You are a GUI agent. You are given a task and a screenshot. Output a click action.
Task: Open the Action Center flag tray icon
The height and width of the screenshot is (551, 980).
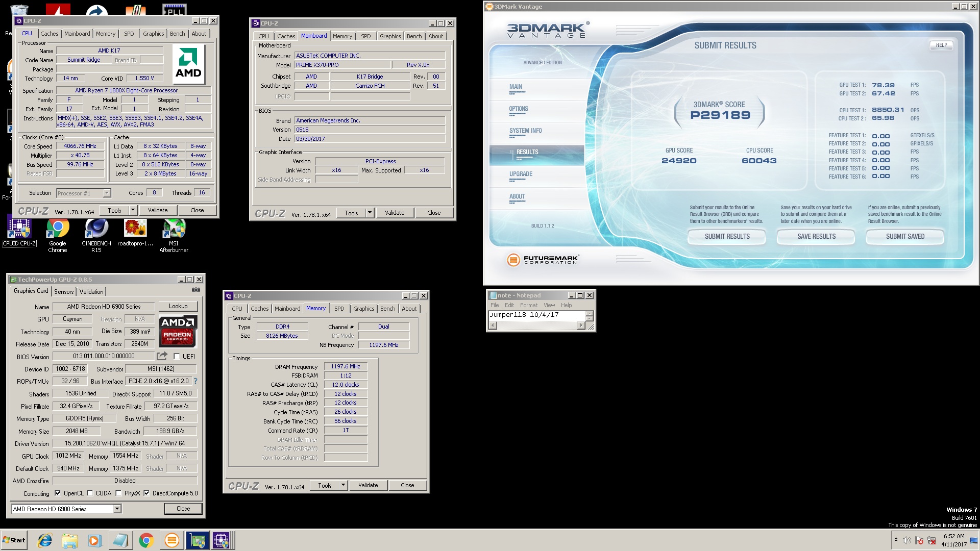point(919,540)
